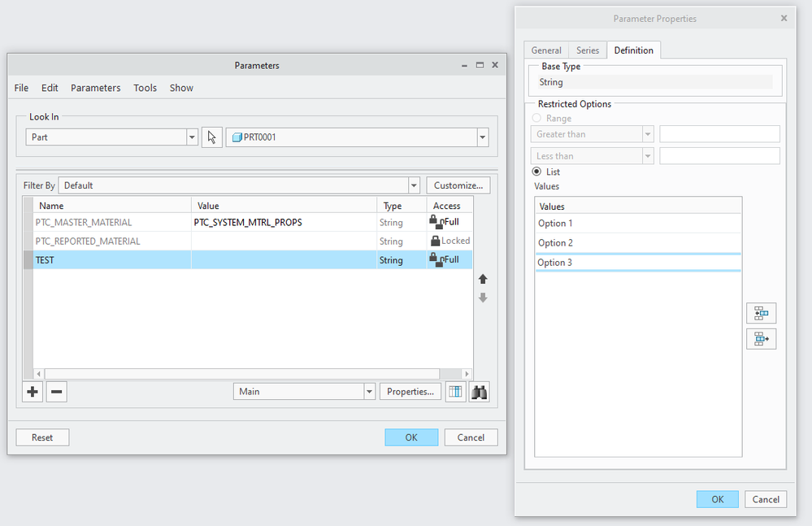
Task: Expand the Filter By Default dropdown
Action: pyautogui.click(x=414, y=185)
